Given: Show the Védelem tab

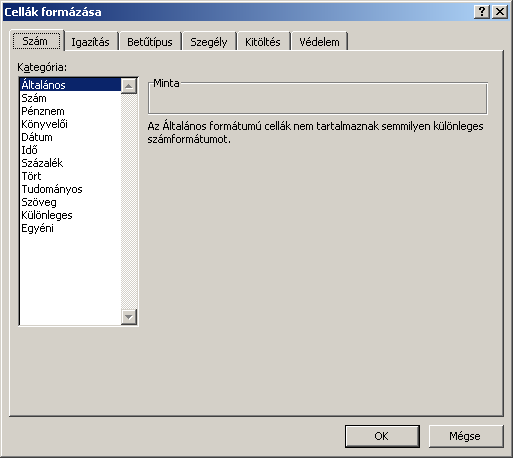Looking at the screenshot, I should click(x=319, y=42).
